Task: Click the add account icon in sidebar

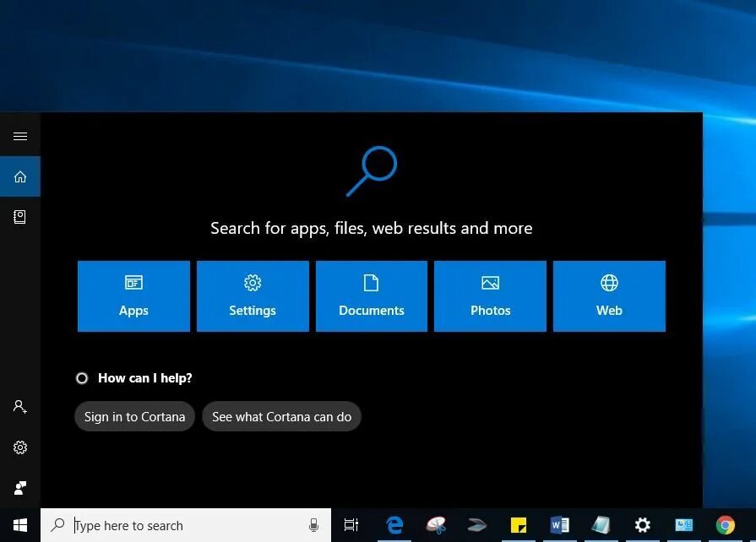Action: click(x=19, y=407)
